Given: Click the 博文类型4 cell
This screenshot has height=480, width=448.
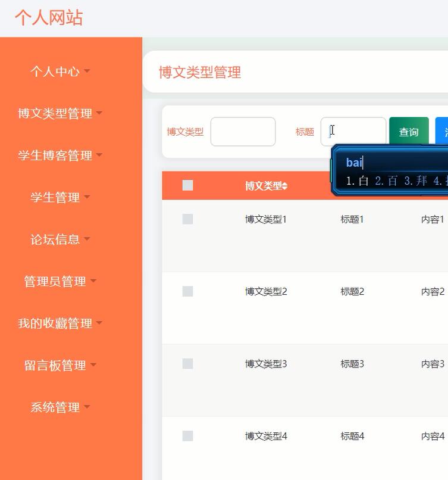Looking at the screenshot, I should (x=266, y=436).
